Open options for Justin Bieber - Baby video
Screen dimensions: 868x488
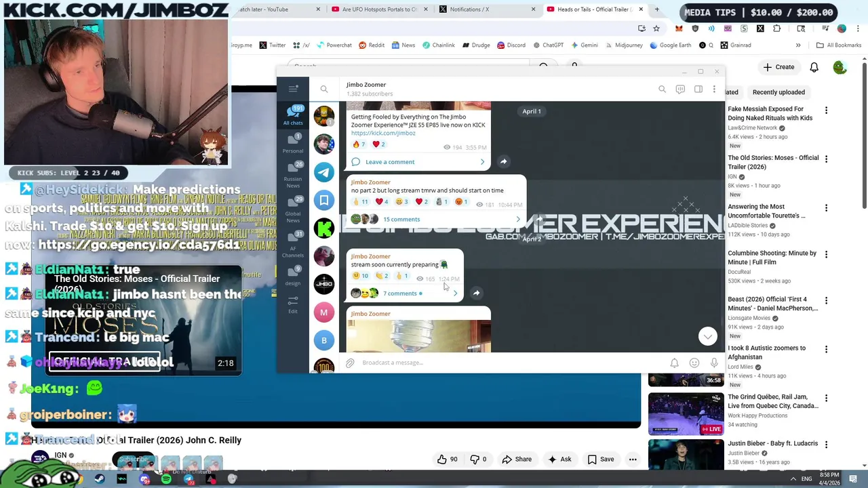(826, 445)
